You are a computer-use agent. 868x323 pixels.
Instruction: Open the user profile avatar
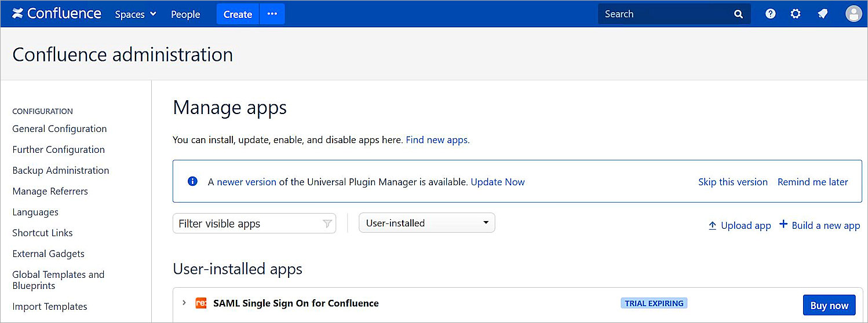tap(853, 14)
